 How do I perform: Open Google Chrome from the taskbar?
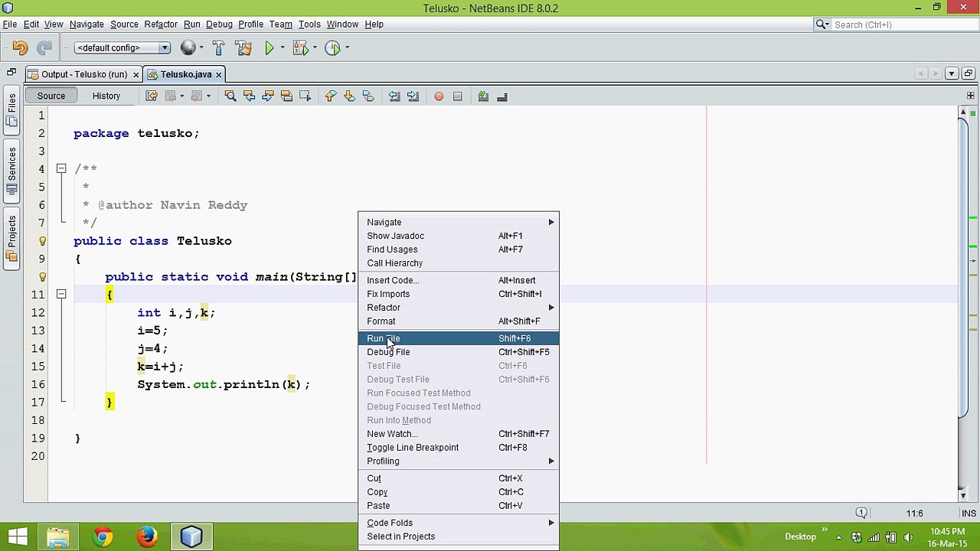click(x=103, y=537)
